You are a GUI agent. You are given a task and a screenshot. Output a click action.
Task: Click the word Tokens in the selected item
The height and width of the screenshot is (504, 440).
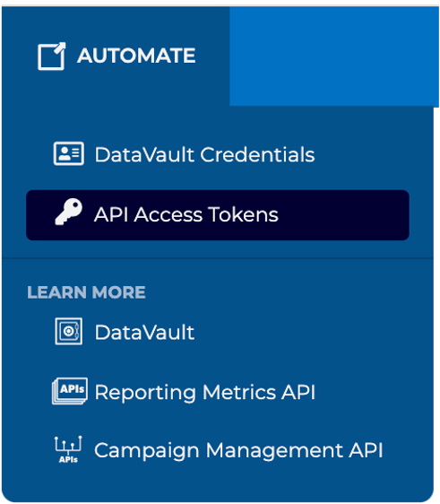point(243,214)
